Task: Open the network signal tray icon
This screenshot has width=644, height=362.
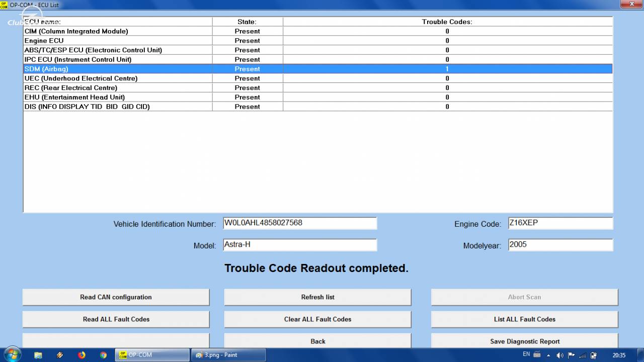Action: click(583, 355)
